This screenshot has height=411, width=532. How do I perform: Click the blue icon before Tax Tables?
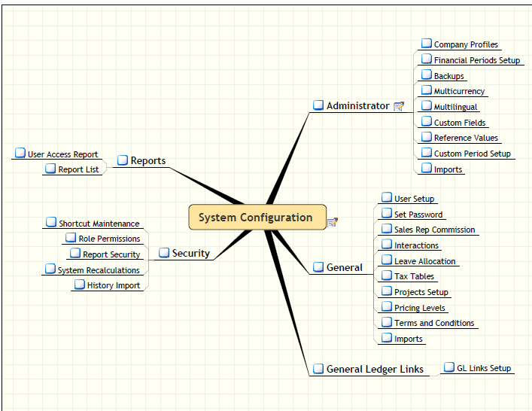pos(387,276)
